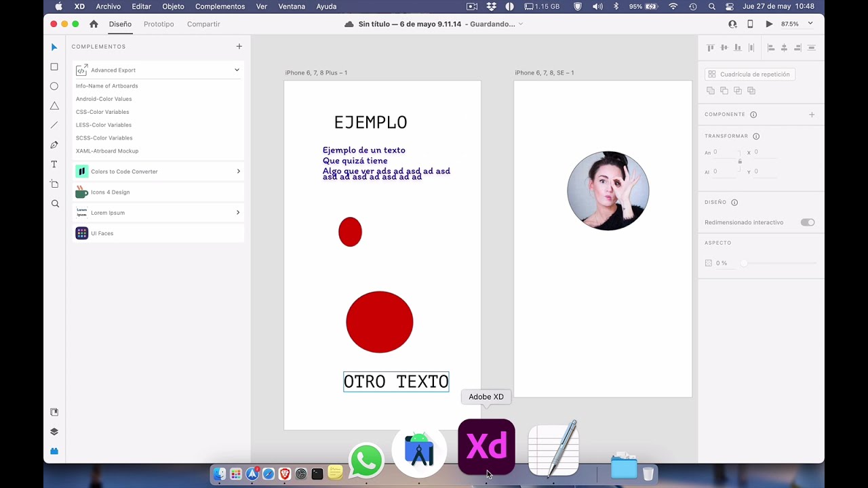868x488 pixels.
Task: Open the Archivo menu
Action: point(108,6)
